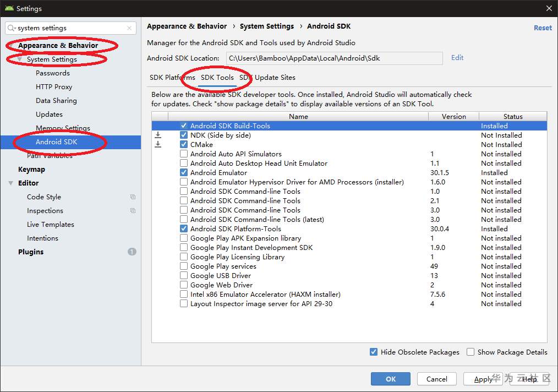Check Android Auto API Simulators
558x392 pixels.
pos(184,154)
